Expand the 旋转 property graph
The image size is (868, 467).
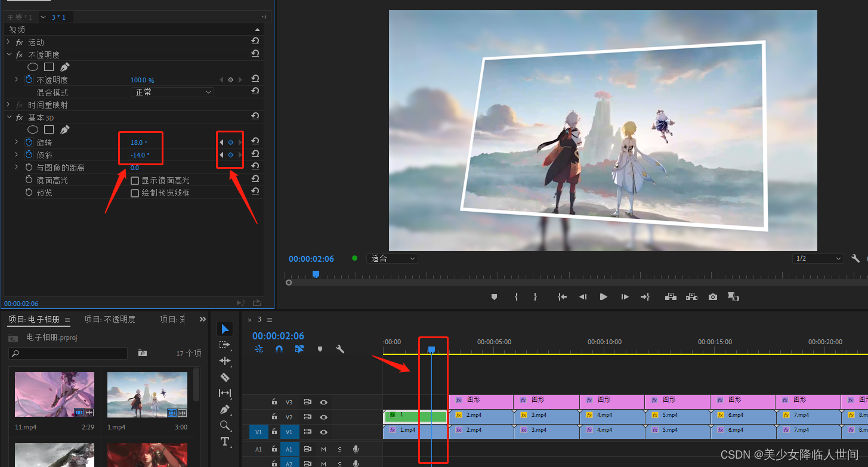(17, 142)
